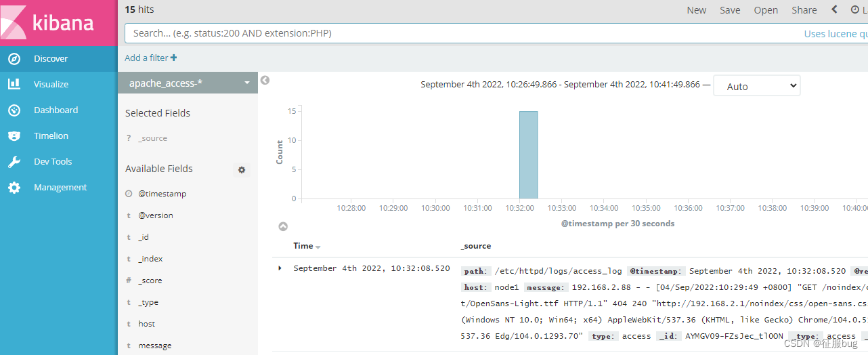Click the plus icon beside Add a filter
Screen dimensions: 868x355
(x=174, y=58)
